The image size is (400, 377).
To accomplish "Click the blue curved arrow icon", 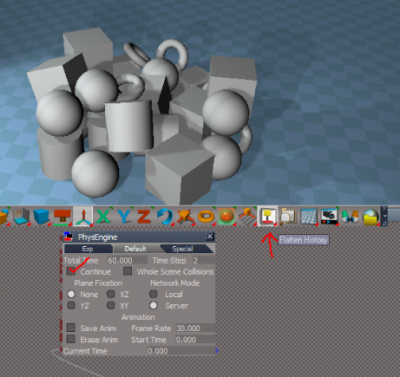I will click(x=165, y=217).
